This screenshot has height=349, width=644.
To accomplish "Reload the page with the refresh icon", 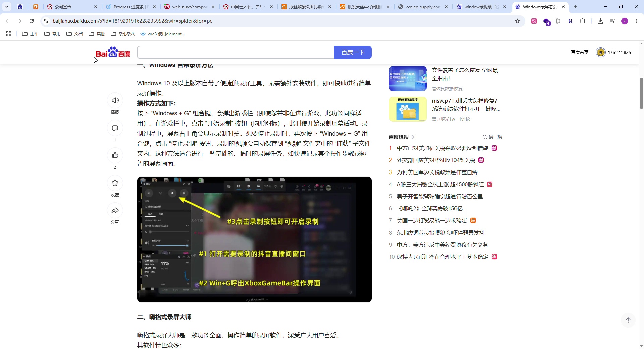I will pos(32,21).
